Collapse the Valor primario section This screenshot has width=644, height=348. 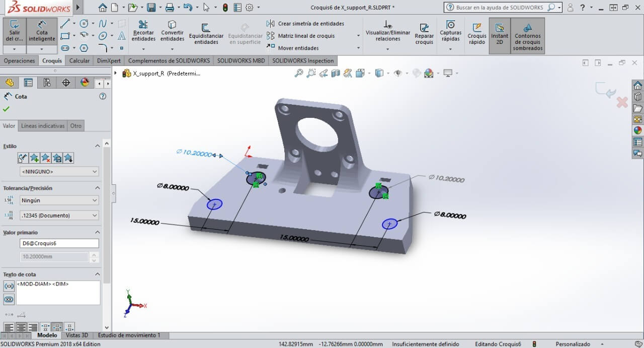coord(98,232)
